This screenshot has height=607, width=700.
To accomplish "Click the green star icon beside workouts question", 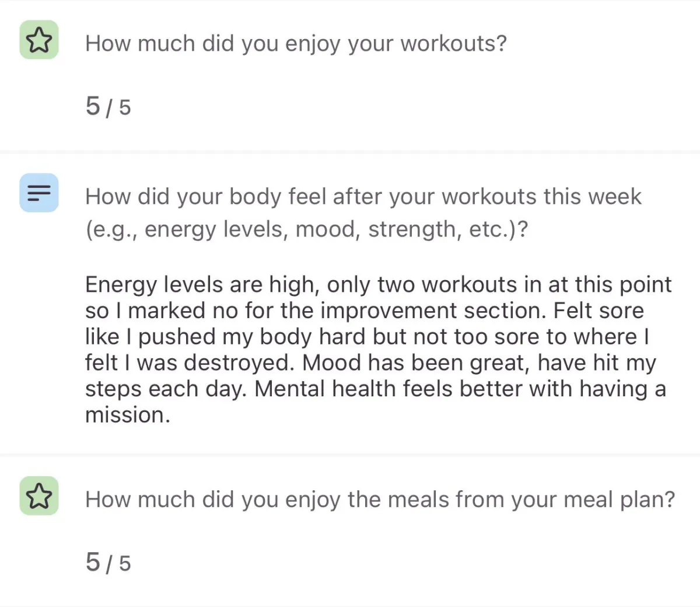I will click(39, 40).
